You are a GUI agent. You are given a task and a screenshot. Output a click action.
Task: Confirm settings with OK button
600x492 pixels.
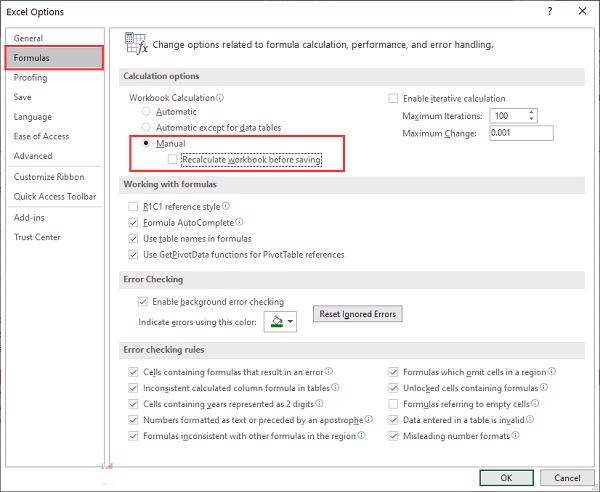pyautogui.click(x=506, y=477)
